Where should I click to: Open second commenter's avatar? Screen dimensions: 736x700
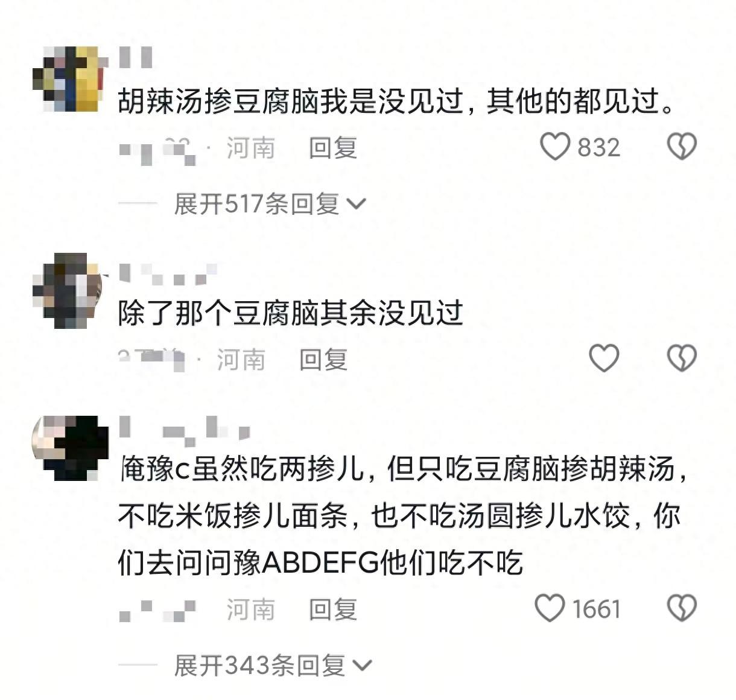(68, 290)
